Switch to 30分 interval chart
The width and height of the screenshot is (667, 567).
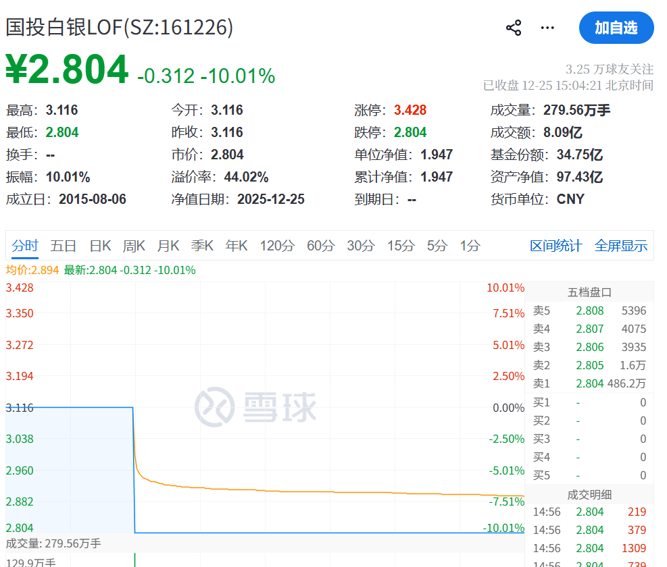360,245
